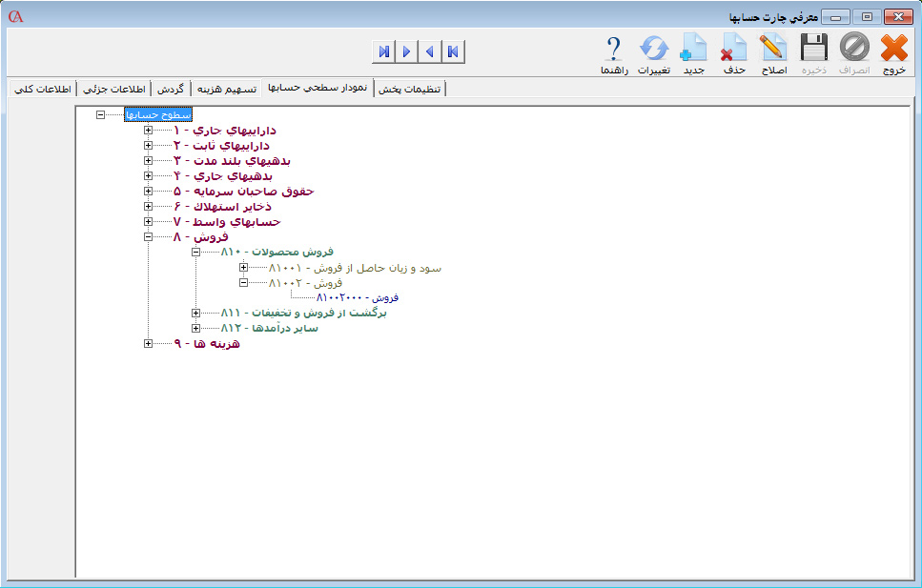Click the خروج (Exit) toolbar icon
Screen dimensions: 922x588
[893, 48]
